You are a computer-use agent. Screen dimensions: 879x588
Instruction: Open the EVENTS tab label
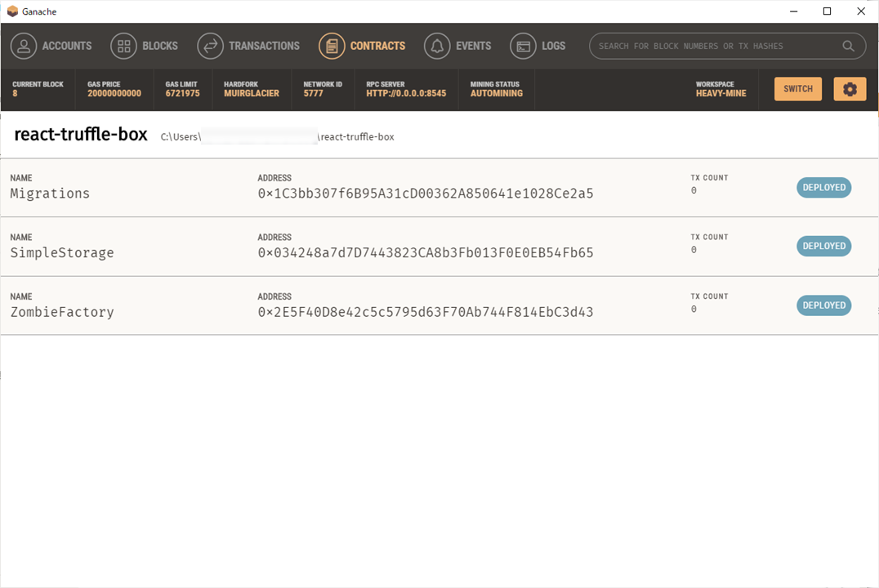[x=473, y=46]
